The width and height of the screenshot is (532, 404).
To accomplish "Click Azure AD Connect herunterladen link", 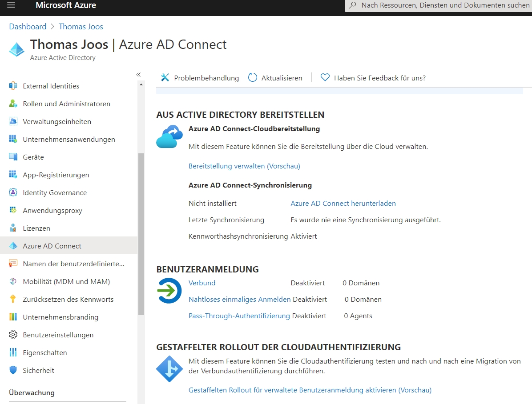I will 343,204.
